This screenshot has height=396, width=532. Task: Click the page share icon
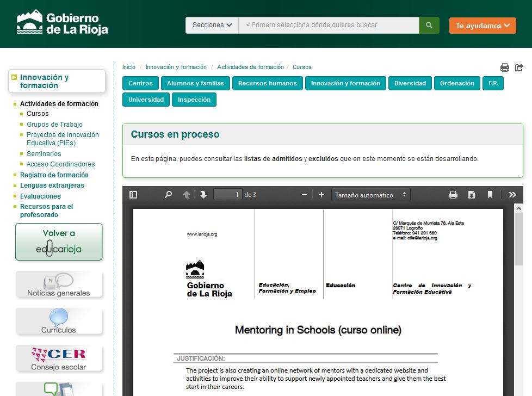519,67
